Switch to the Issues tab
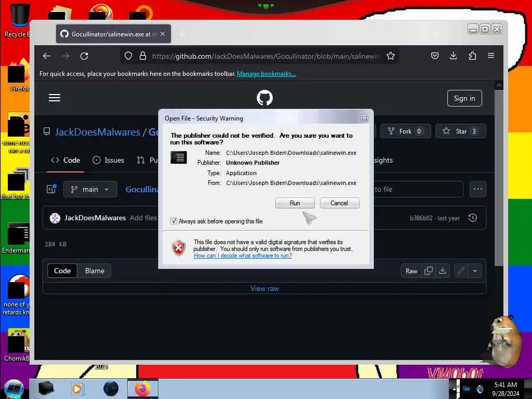This screenshot has height=399, width=532. pos(109,160)
